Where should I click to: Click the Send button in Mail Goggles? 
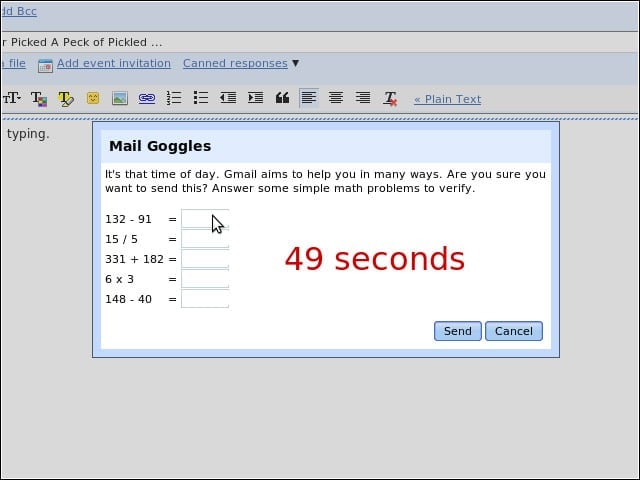458,331
